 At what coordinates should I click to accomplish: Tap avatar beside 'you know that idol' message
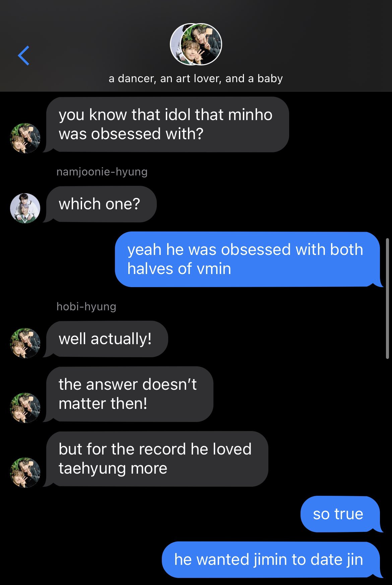[x=25, y=138]
